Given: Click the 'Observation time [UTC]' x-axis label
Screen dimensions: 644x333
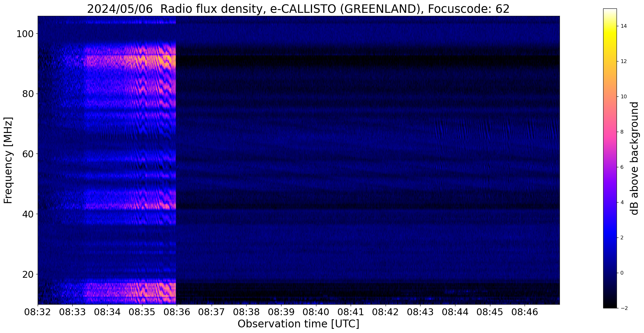Looking at the screenshot, I should pos(298,324).
